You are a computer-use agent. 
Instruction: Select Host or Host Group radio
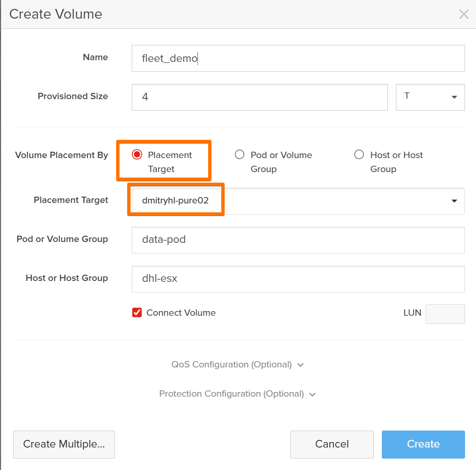(359, 155)
